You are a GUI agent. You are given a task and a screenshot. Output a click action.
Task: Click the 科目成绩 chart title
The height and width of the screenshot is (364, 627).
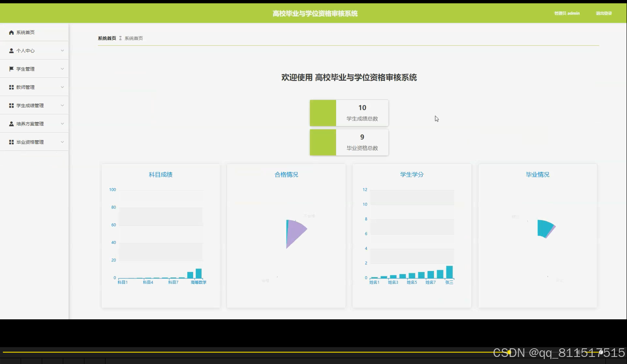point(160,175)
